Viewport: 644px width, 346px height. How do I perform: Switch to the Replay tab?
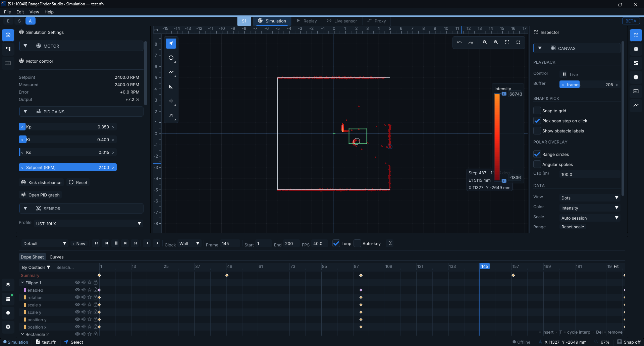[307, 21]
